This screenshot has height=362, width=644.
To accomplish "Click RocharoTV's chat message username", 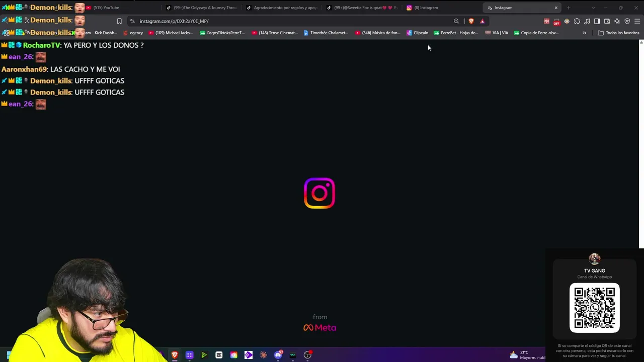I will (42, 45).
